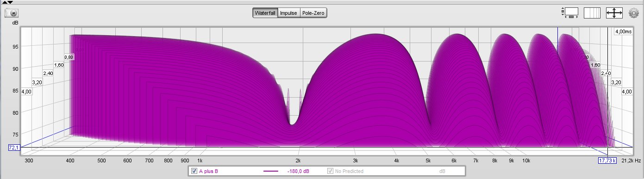Collapse panel with the up-pointing divider arrow
The width and height of the screenshot is (644, 179).
point(5,2)
